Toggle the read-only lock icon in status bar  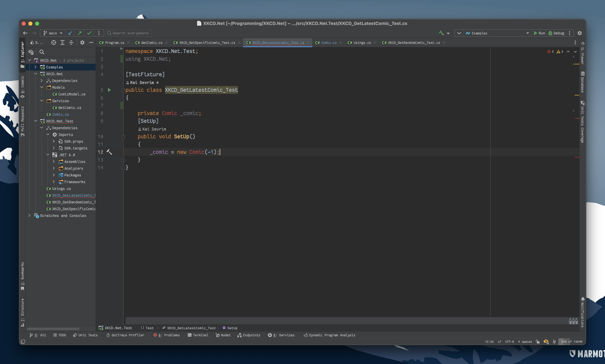point(537,342)
